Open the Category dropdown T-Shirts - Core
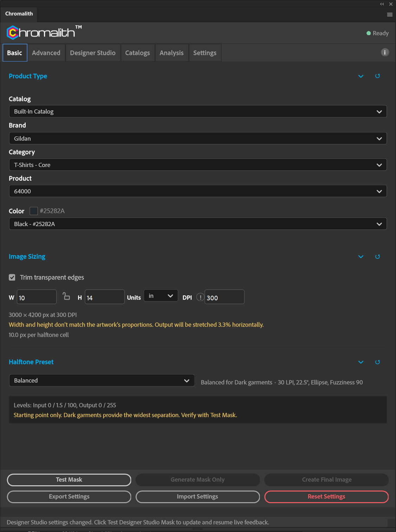The width and height of the screenshot is (396, 532). [x=198, y=165]
